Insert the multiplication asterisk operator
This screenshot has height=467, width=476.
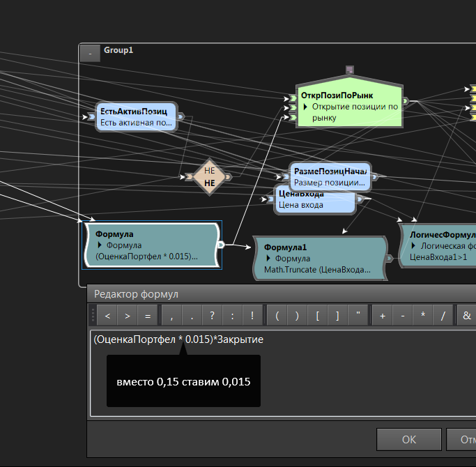pos(423,316)
